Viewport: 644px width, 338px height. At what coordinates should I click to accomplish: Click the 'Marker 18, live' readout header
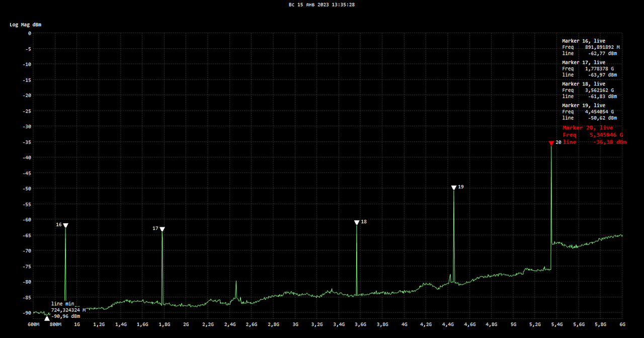[584, 84]
